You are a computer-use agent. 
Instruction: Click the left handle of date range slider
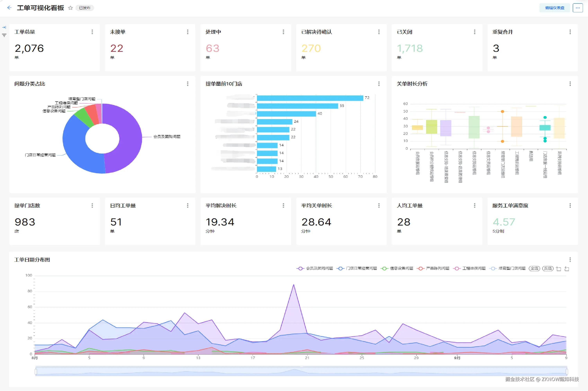tap(36, 372)
